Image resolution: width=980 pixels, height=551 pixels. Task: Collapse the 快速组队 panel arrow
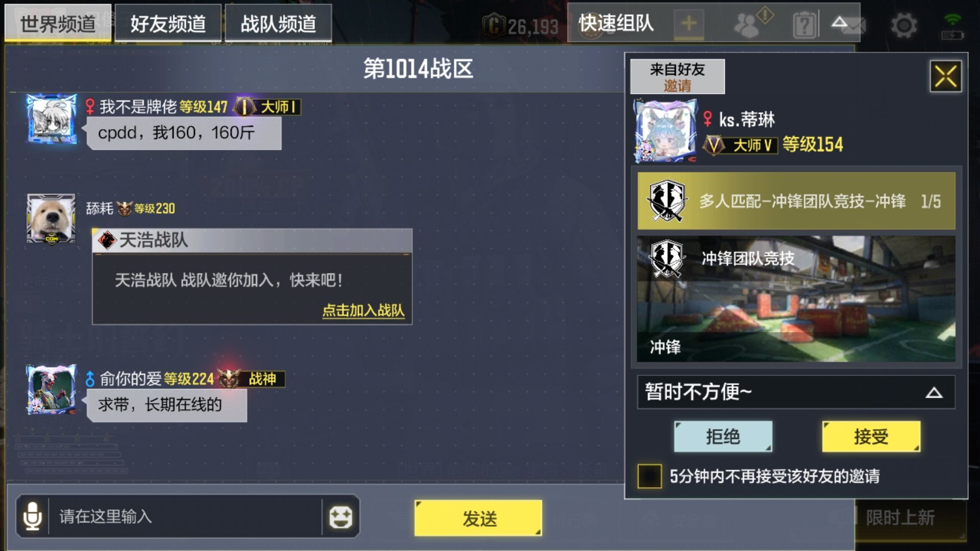pyautogui.click(x=839, y=22)
